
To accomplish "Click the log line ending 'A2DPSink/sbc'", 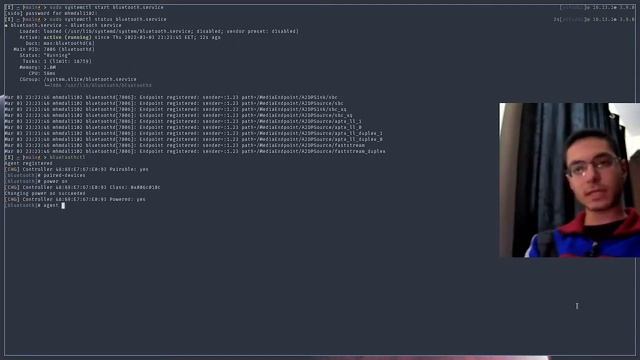I will click(x=171, y=97).
